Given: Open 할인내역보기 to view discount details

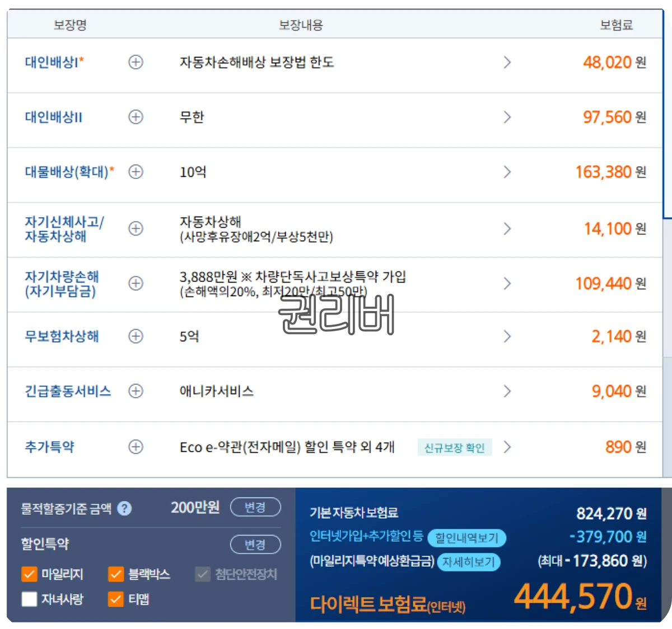Looking at the screenshot, I should click(468, 538).
